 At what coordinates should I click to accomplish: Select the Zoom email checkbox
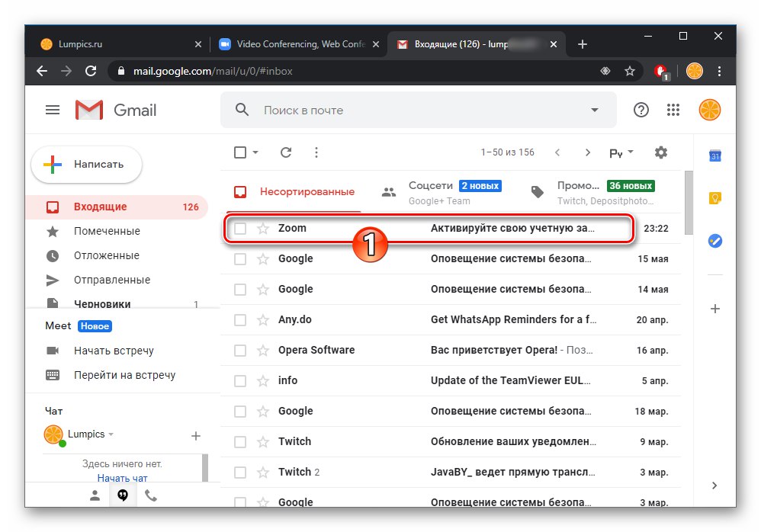pos(240,229)
